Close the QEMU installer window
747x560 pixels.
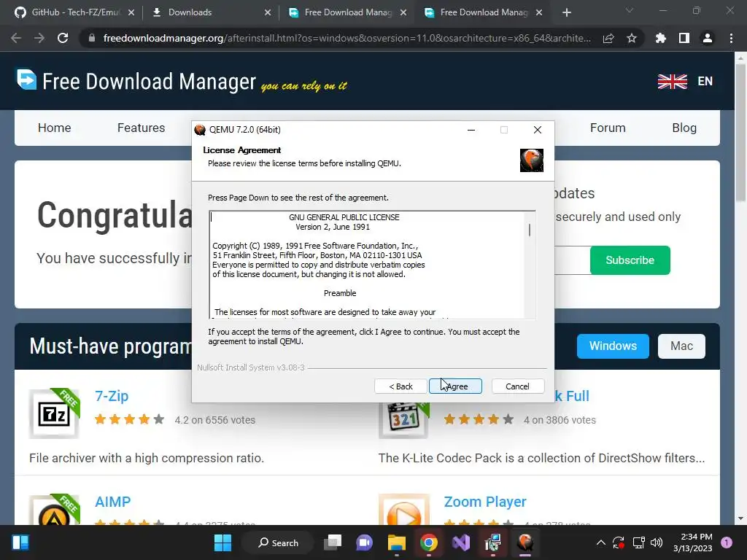tap(538, 130)
